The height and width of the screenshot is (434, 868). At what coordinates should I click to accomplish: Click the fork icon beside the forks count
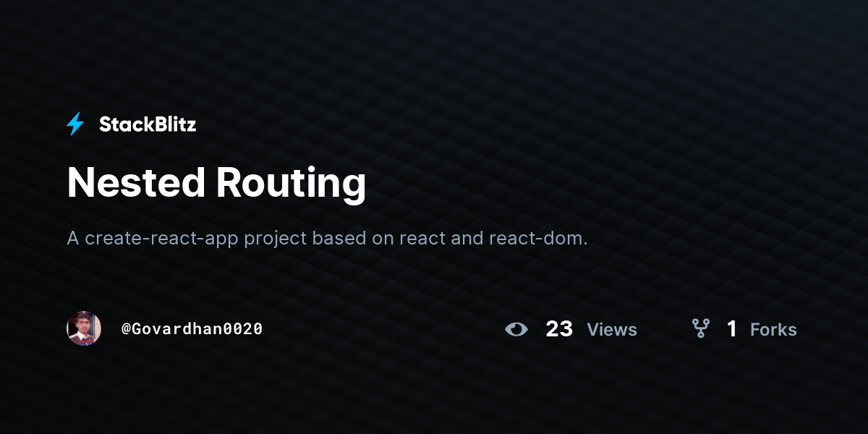[700, 329]
